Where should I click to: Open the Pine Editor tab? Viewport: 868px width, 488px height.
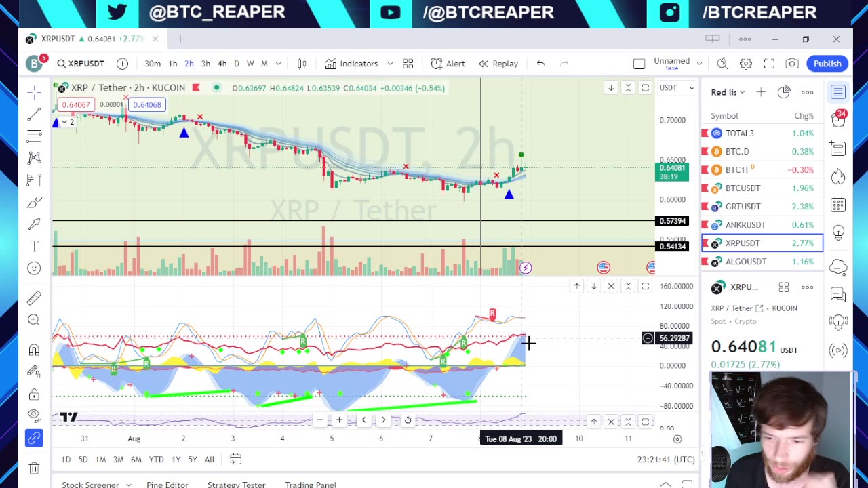coord(167,484)
